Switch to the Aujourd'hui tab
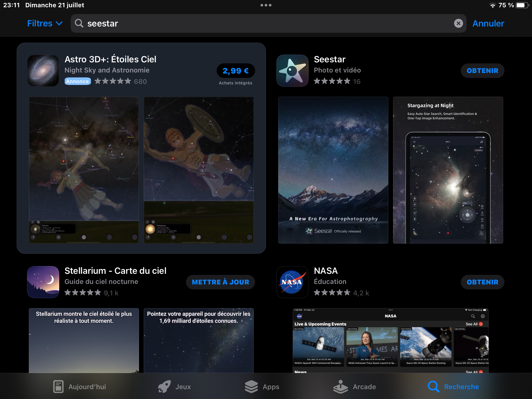The height and width of the screenshot is (399, 532). 79,387
